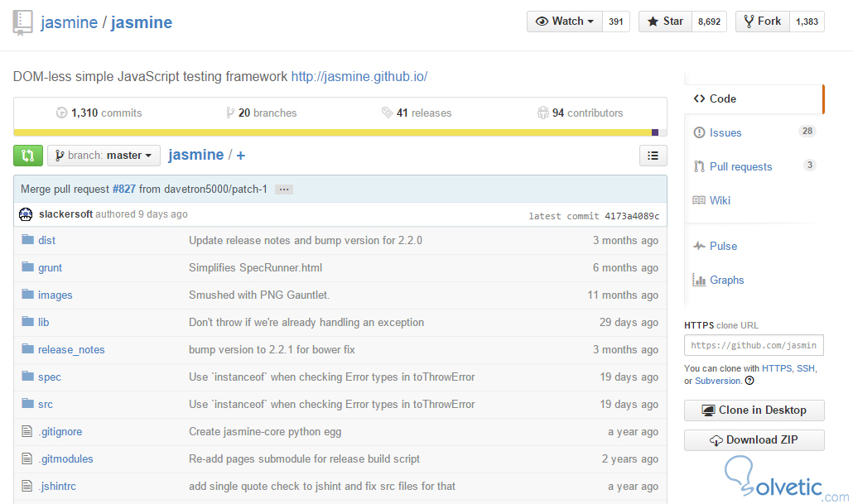Click the slackersoft avatar icon
Screen dimensions: 853x504
pyautogui.click(x=26, y=214)
